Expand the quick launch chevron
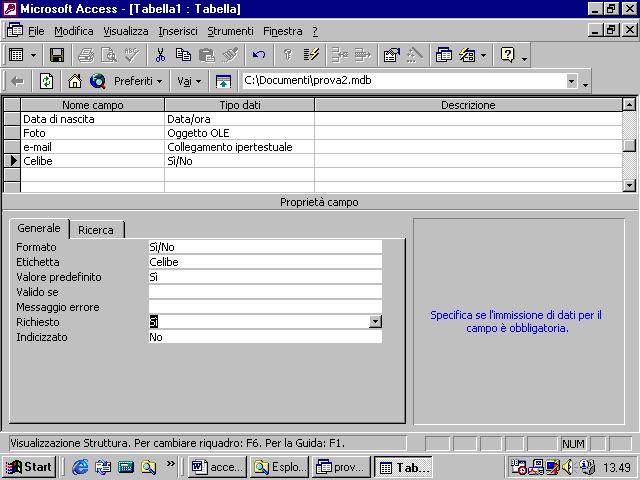 (x=171, y=463)
